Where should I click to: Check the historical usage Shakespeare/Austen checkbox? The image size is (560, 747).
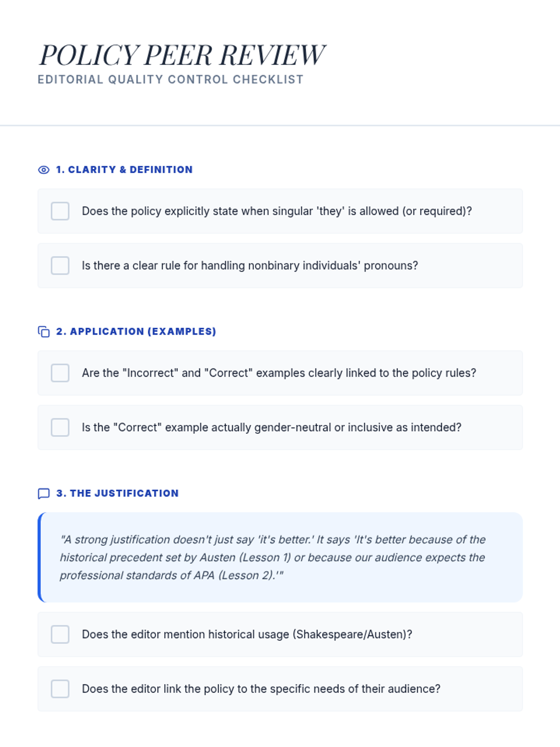[60, 634]
